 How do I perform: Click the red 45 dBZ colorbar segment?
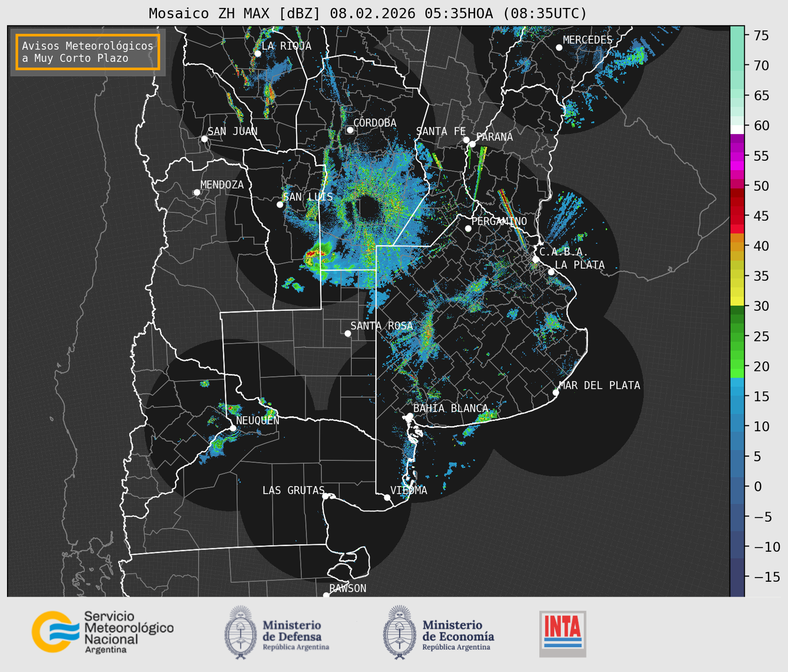click(x=737, y=216)
